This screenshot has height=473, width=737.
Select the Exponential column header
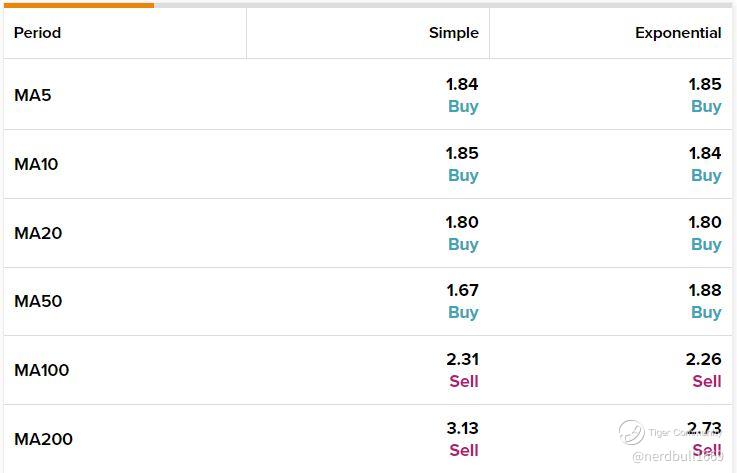pyautogui.click(x=678, y=33)
